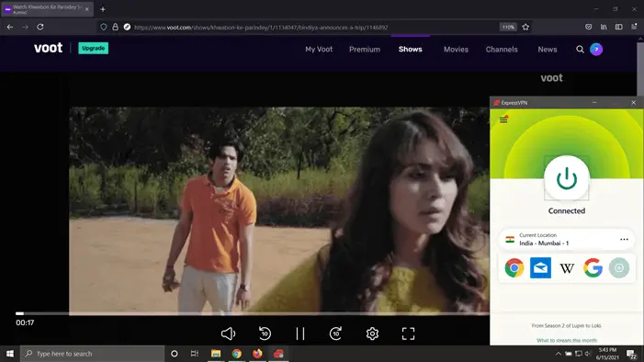Skip forward 10 seconds
The width and height of the screenshot is (644, 362).
336,334
